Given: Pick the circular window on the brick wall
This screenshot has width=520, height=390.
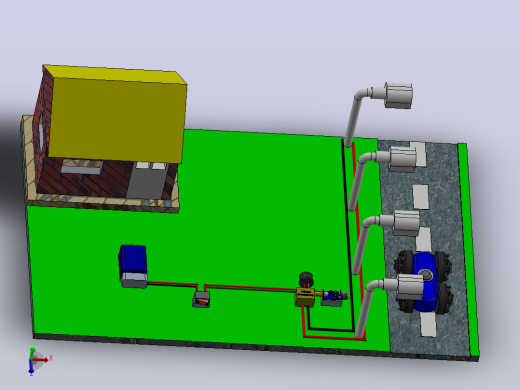Looking at the screenshot, I should 41,132.
